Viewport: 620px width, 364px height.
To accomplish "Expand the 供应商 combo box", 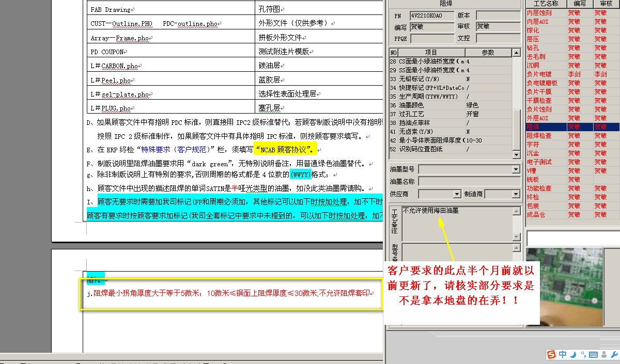I will [x=457, y=194].
